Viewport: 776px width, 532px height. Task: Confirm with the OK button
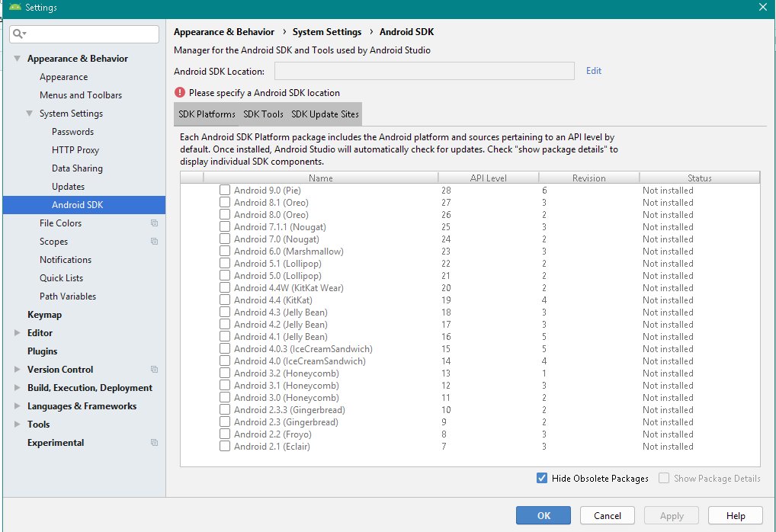pyautogui.click(x=544, y=515)
